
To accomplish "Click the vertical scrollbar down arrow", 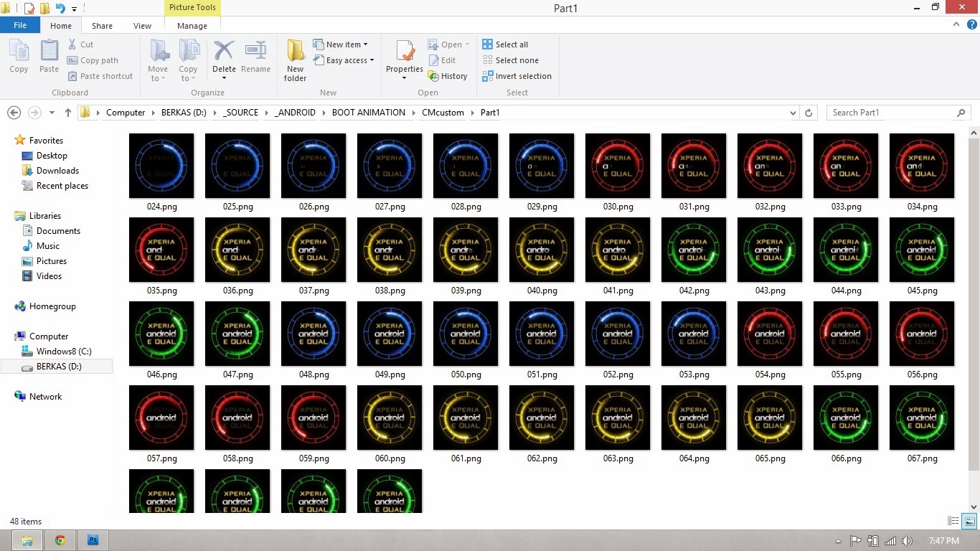I will pyautogui.click(x=974, y=507).
